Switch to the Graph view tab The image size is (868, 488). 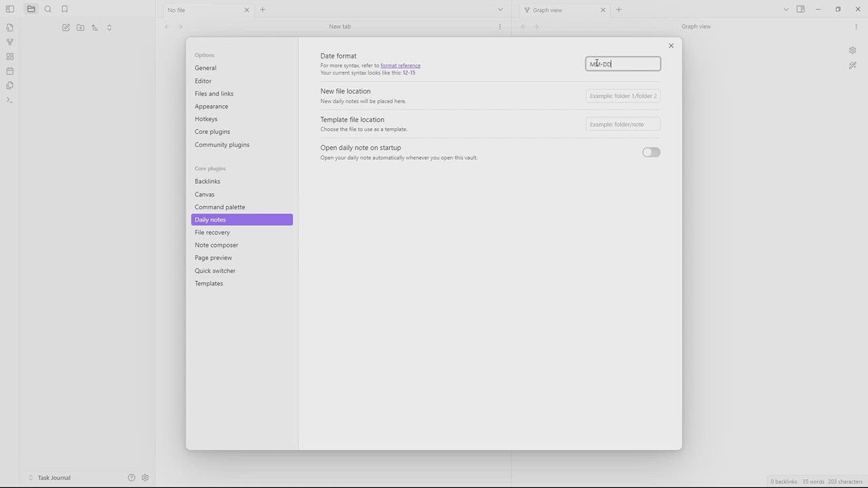pyautogui.click(x=564, y=10)
